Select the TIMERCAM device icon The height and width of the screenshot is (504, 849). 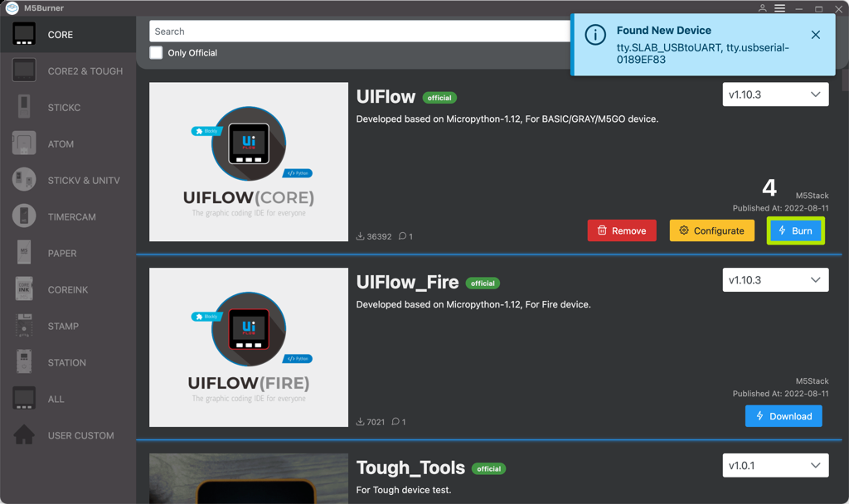pos(24,216)
